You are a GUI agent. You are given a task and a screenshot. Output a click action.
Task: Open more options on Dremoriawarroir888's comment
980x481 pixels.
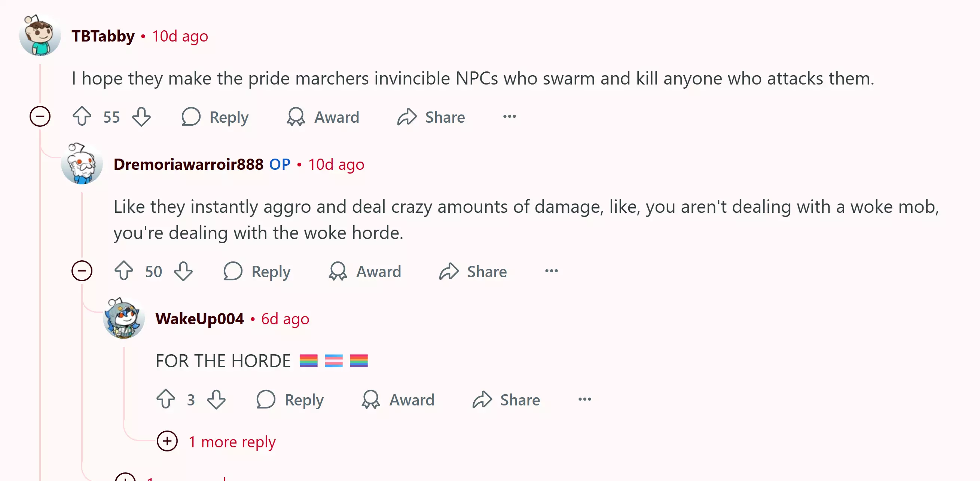551,271
